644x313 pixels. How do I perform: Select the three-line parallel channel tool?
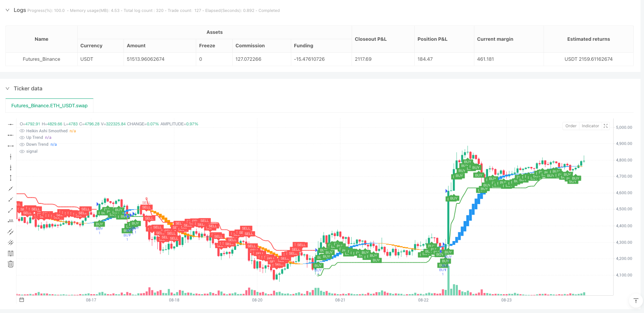(x=11, y=243)
